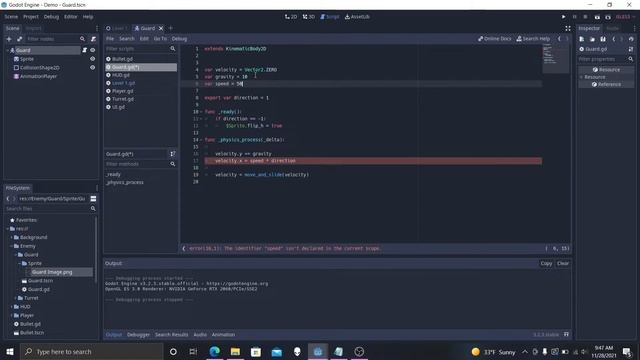Click the Filter scripts input field

(x=140, y=49)
